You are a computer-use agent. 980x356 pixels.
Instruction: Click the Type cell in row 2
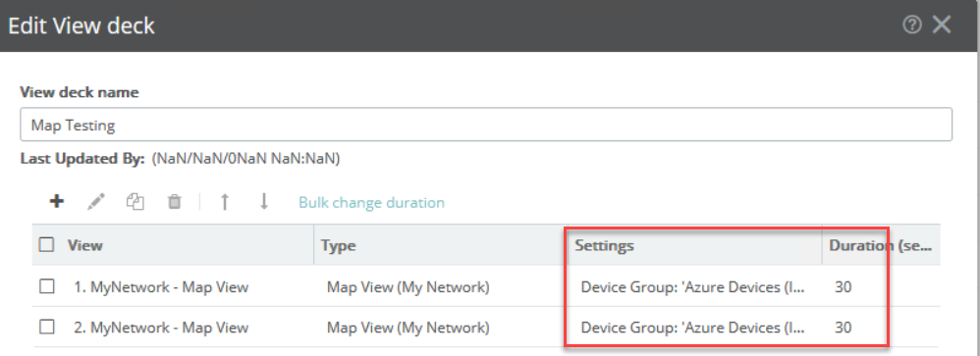pyautogui.click(x=408, y=328)
